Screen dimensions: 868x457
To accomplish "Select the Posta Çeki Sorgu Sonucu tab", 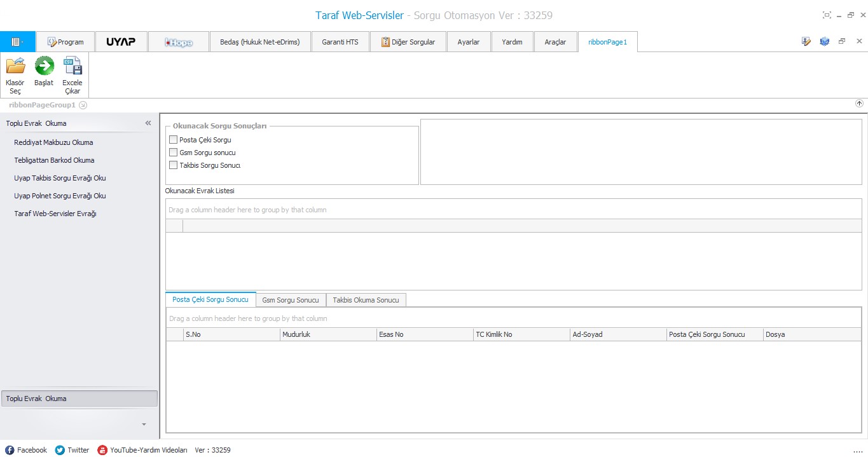I will point(210,299).
